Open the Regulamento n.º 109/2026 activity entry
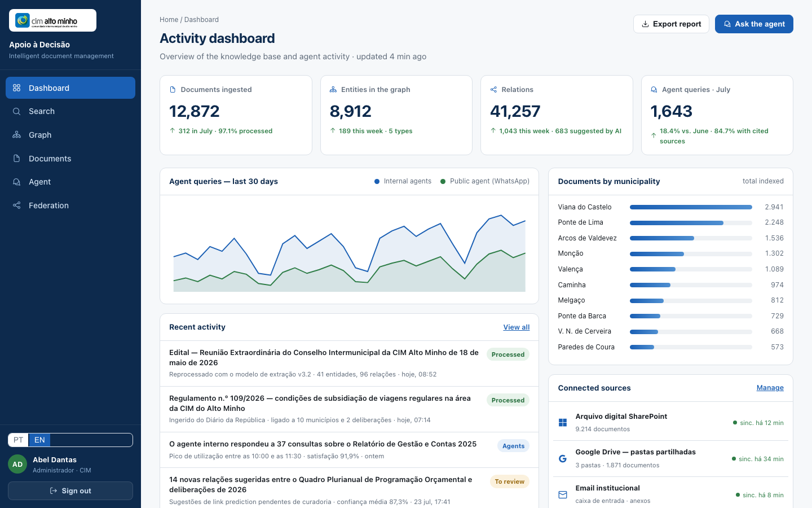 tap(349, 409)
